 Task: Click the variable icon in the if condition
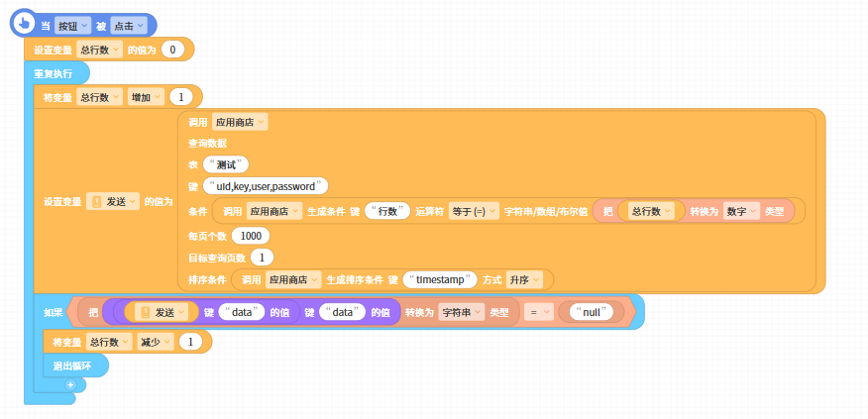point(145,312)
